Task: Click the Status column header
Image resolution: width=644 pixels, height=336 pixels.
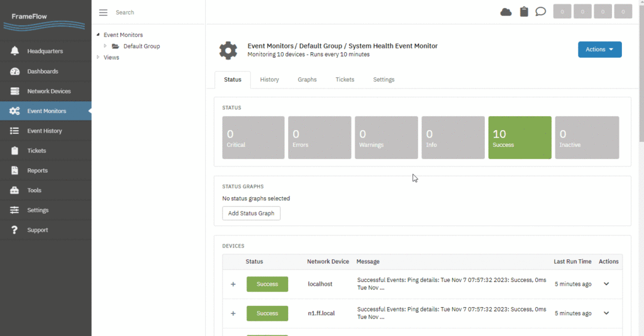Action: (x=254, y=261)
